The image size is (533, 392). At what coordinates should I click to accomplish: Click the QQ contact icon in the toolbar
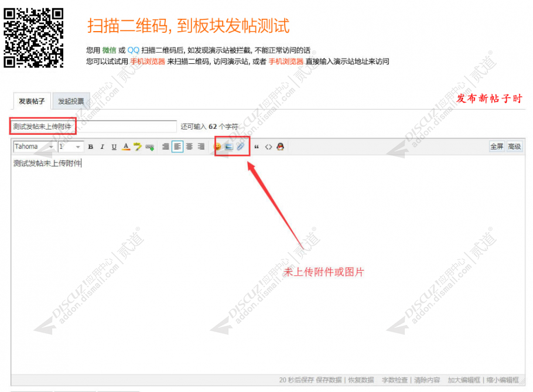[x=280, y=147]
